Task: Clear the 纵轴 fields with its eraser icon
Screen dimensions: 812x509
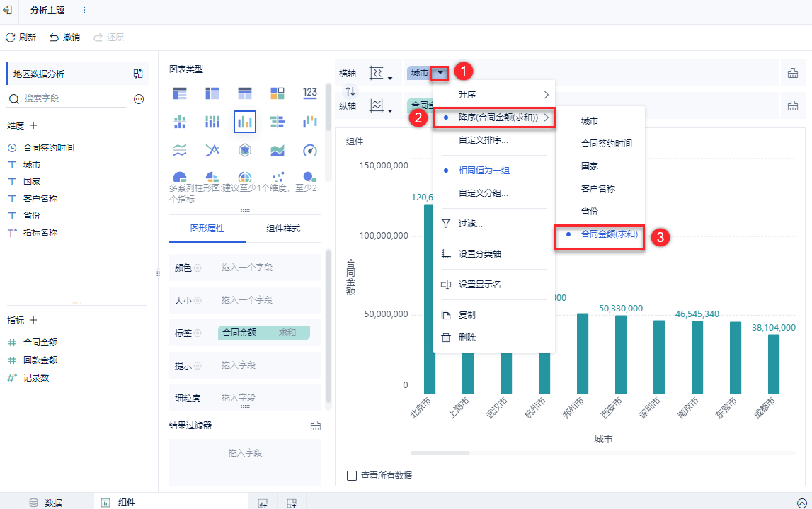Action: point(792,105)
